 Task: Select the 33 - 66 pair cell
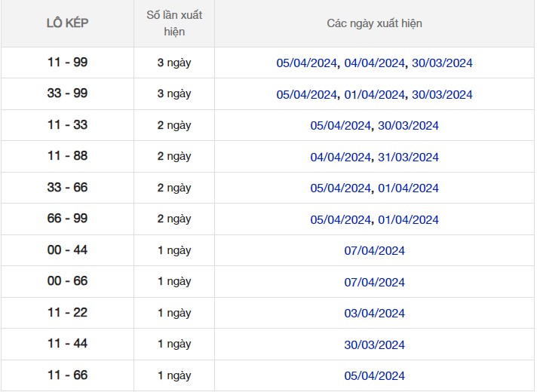tap(67, 188)
